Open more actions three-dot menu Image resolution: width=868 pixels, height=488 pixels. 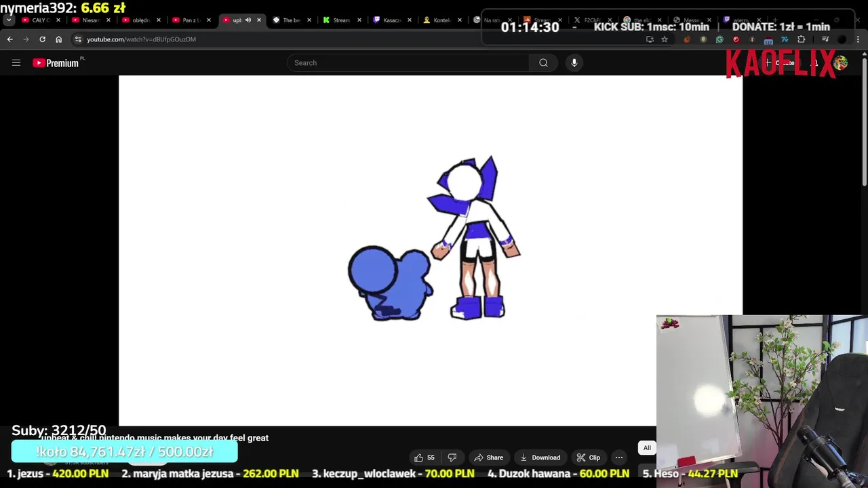[619, 457]
